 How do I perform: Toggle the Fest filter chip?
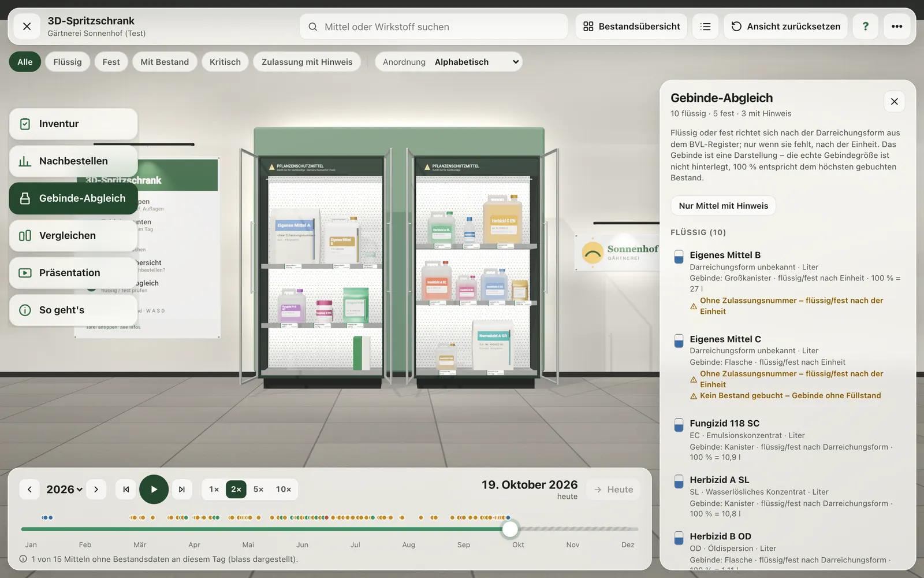111,62
